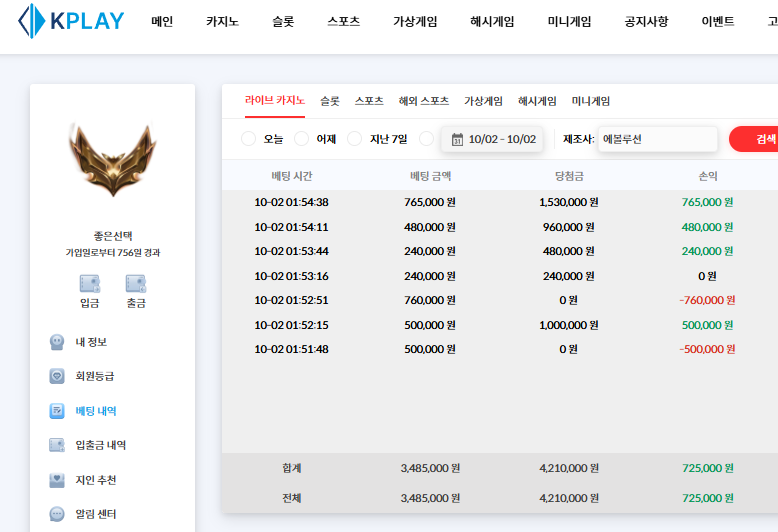Click the 지인 추천 sidebar icon
The width and height of the screenshot is (778, 532).
coord(57,480)
